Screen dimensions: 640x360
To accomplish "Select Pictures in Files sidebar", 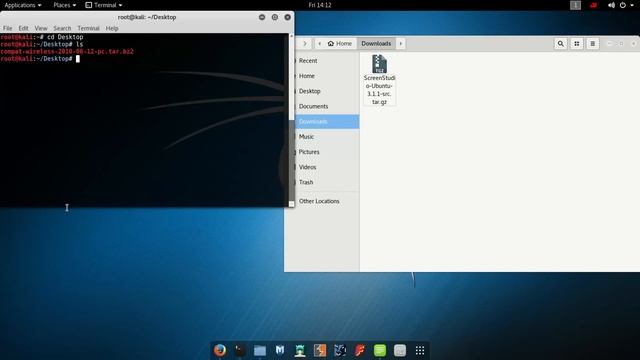I will pyautogui.click(x=326, y=152).
